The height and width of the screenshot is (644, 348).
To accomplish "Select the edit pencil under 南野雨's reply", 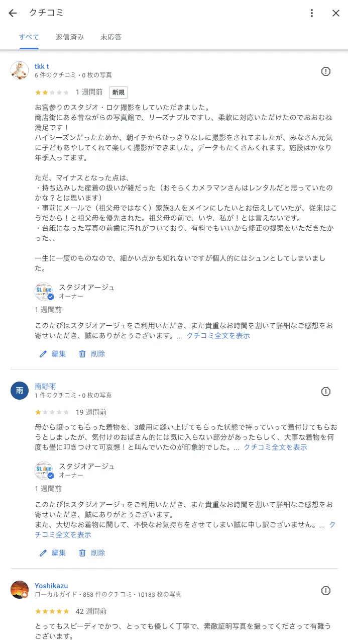I will tap(43, 553).
